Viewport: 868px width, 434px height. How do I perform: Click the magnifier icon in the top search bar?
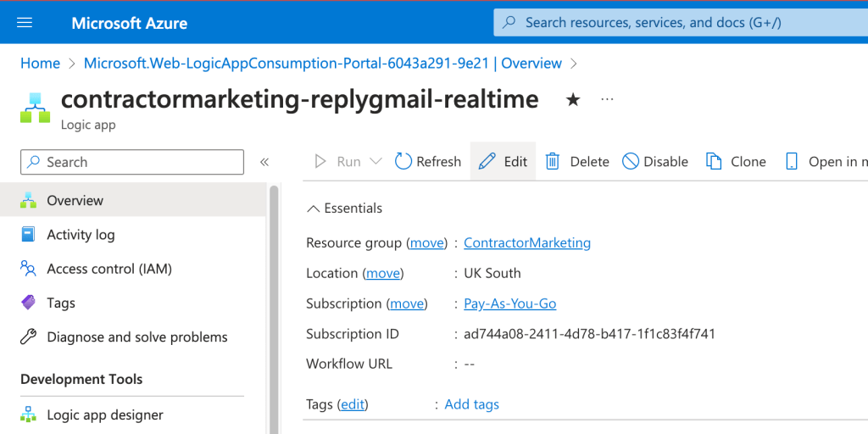tap(509, 23)
